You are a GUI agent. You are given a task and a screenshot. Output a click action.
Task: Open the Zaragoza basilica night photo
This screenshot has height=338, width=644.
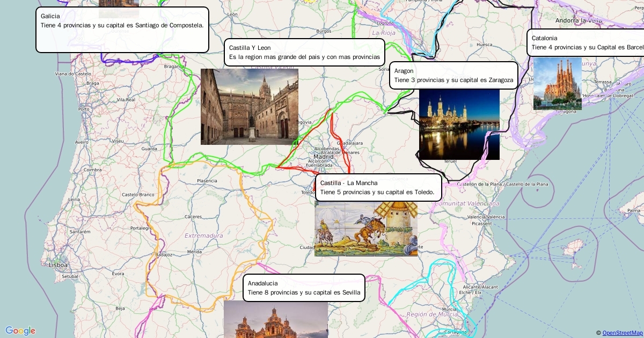459,124
